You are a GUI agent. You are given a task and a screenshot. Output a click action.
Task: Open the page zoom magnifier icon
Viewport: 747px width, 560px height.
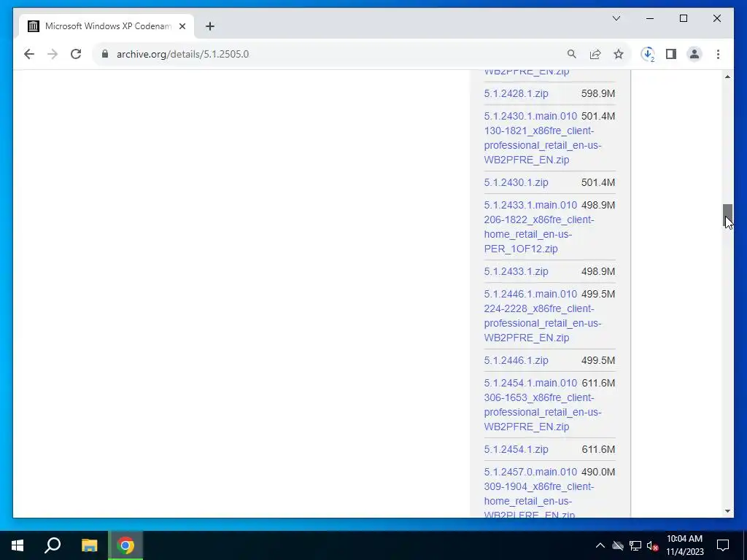point(572,54)
